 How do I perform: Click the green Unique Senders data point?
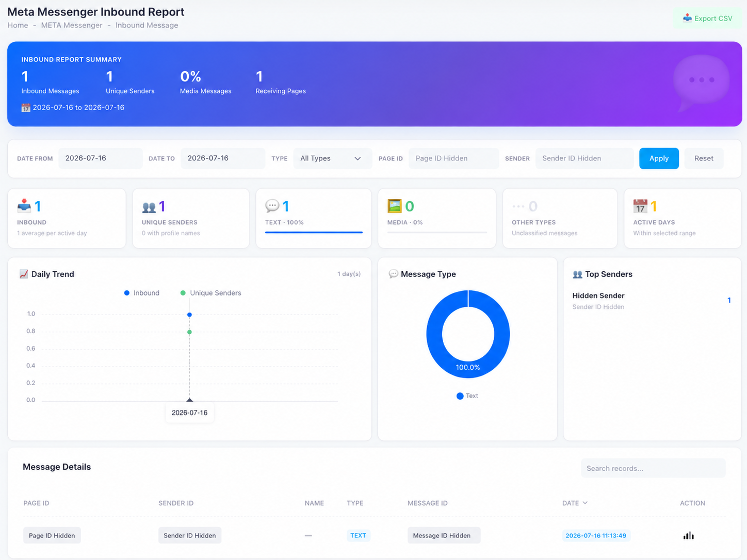tap(189, 332)
